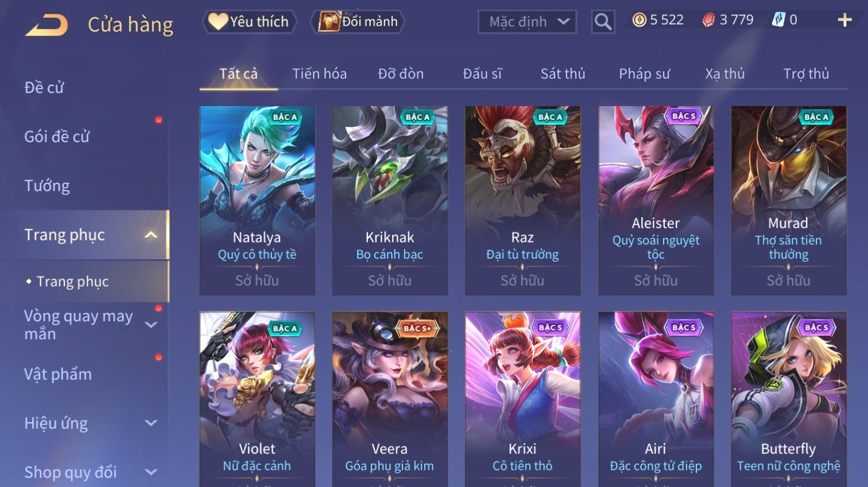868x487 pixels.
Task: Open the search magnifier icon
Action: [603, 22]
